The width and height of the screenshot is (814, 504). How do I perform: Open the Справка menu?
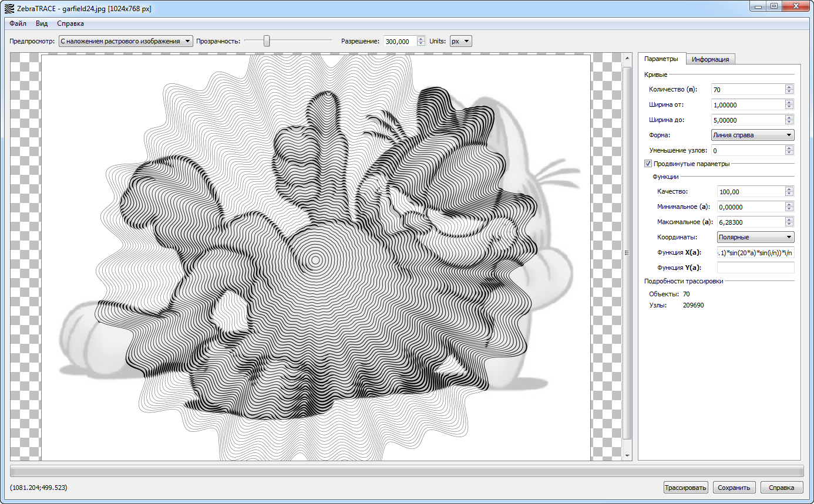pyautogui.click(x=70, y=23)
